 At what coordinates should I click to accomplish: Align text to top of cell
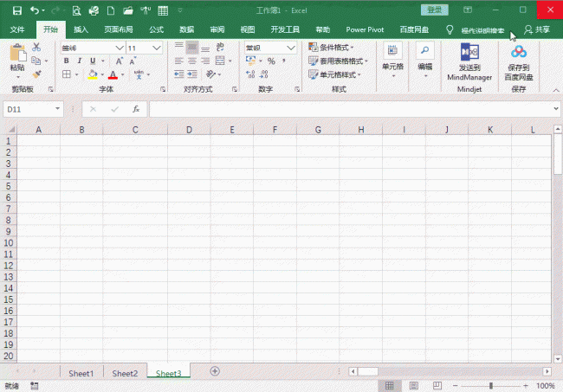[x=178, y=47]
